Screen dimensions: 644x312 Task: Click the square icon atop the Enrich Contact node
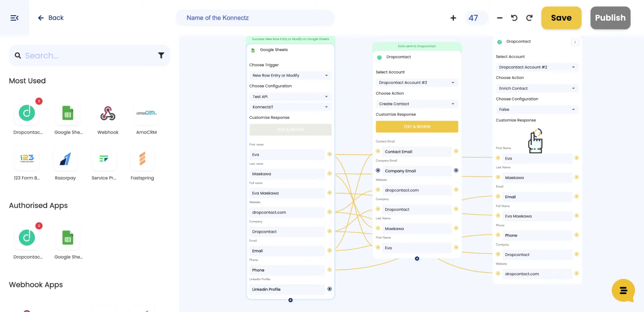pos(575,42)
